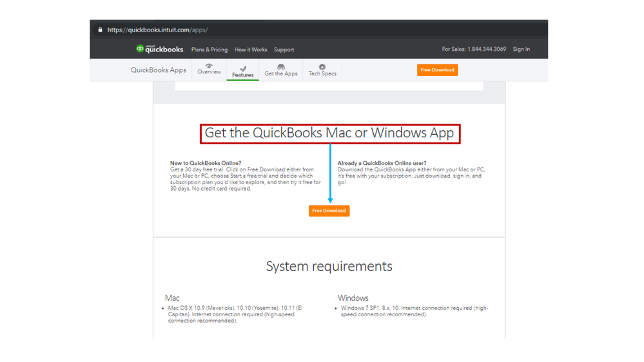The height and width of the screenshot is (362, 644).
Task: Click 'Already a QuickBooks Online user?' text
Action: coord(382,163)
